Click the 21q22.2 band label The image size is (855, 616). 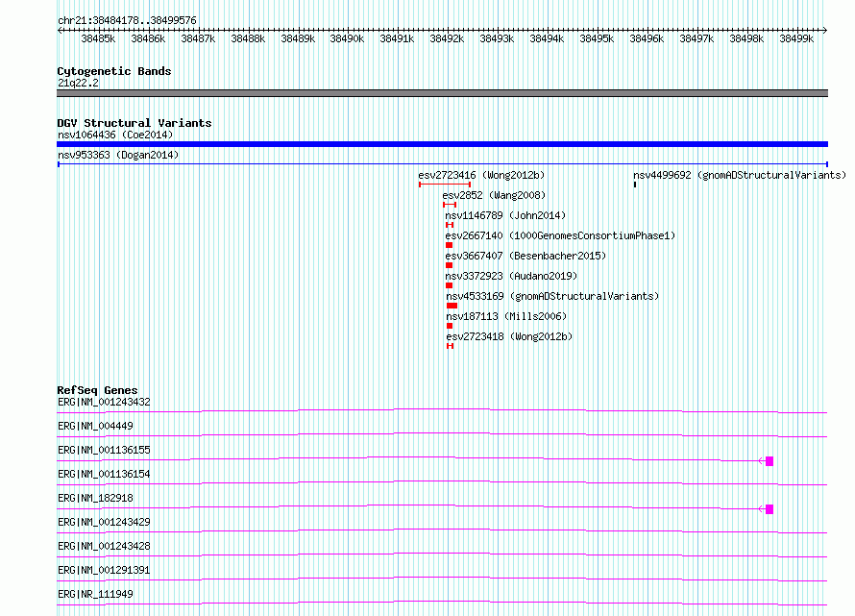(78, 83)
